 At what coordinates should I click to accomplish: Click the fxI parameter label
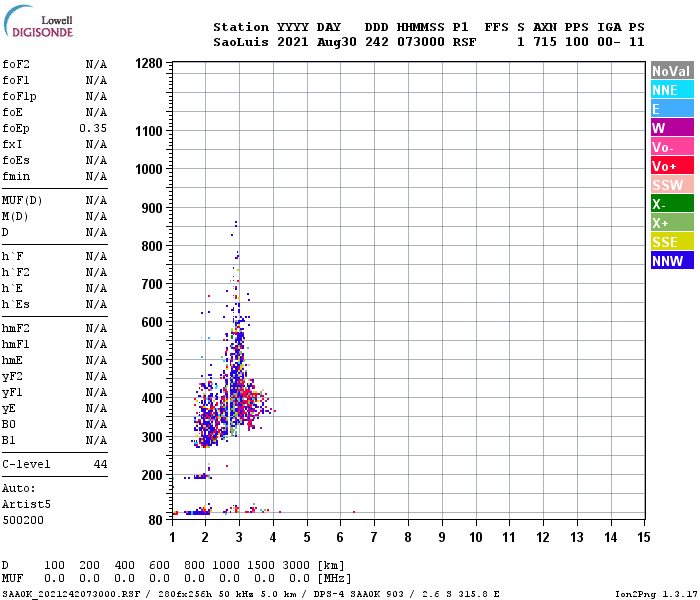tap(12, 145)
